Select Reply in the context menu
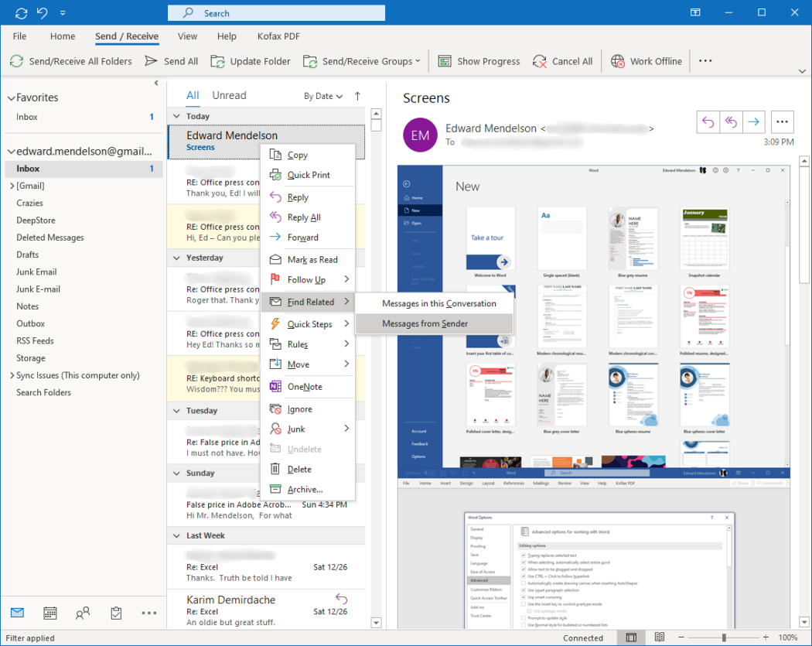The width and height of the screenshot is (812, 646). [308, 197]
